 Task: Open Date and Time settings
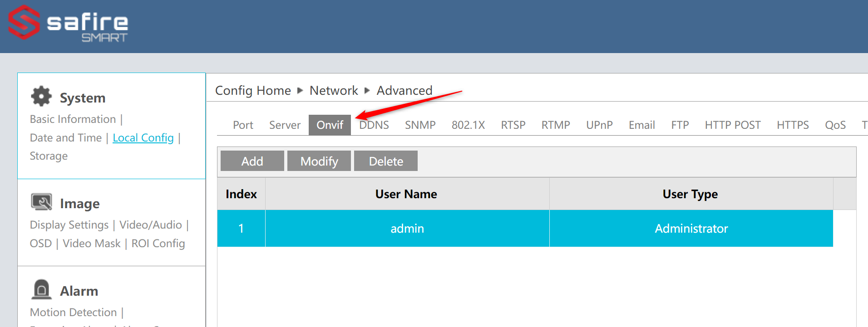coord(66,138)
